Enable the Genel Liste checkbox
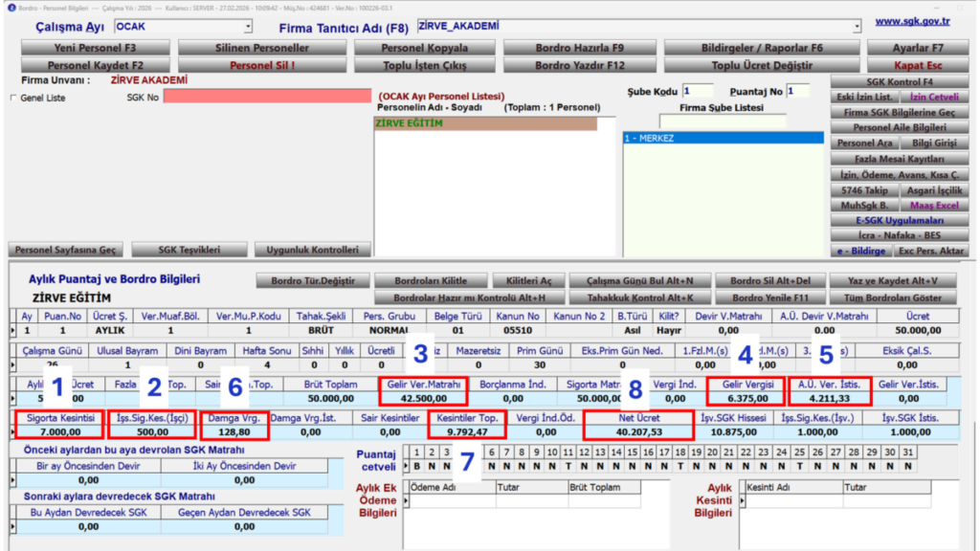 tap(13, 99)
